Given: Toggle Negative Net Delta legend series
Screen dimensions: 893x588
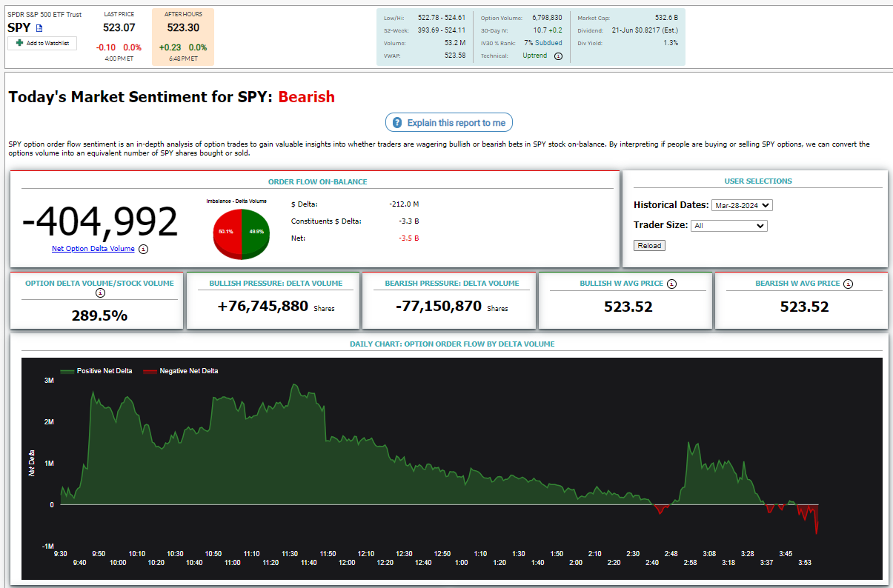Looking at the screenshot, I should (180, 371).
